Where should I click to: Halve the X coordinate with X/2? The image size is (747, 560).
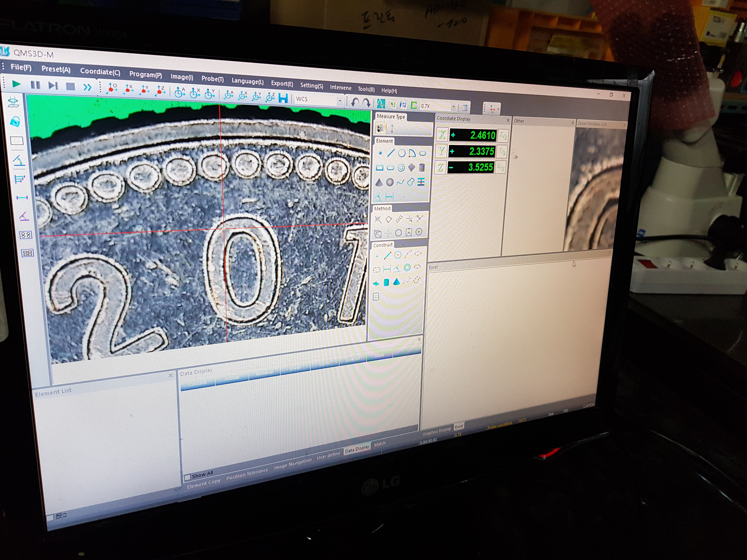tap(503, 136)
